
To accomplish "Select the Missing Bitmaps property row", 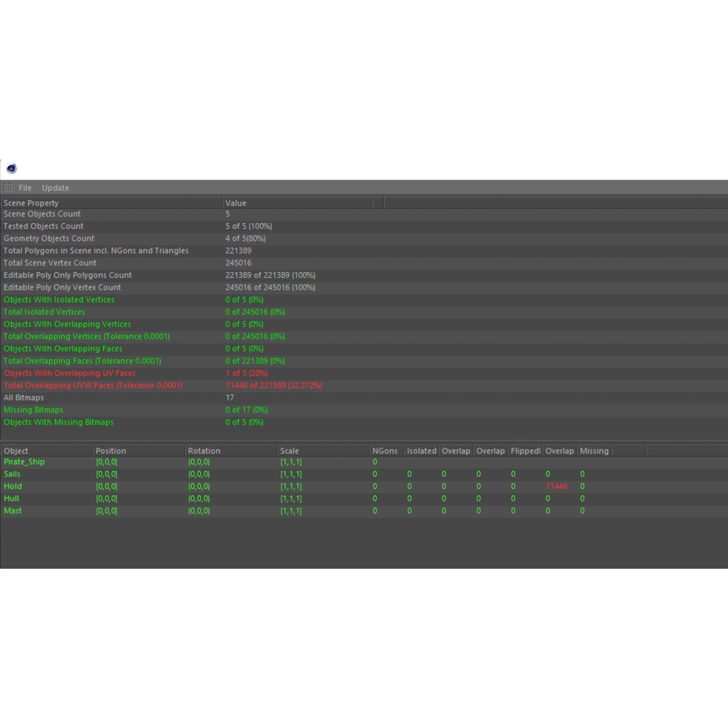I will pos(33,409).
